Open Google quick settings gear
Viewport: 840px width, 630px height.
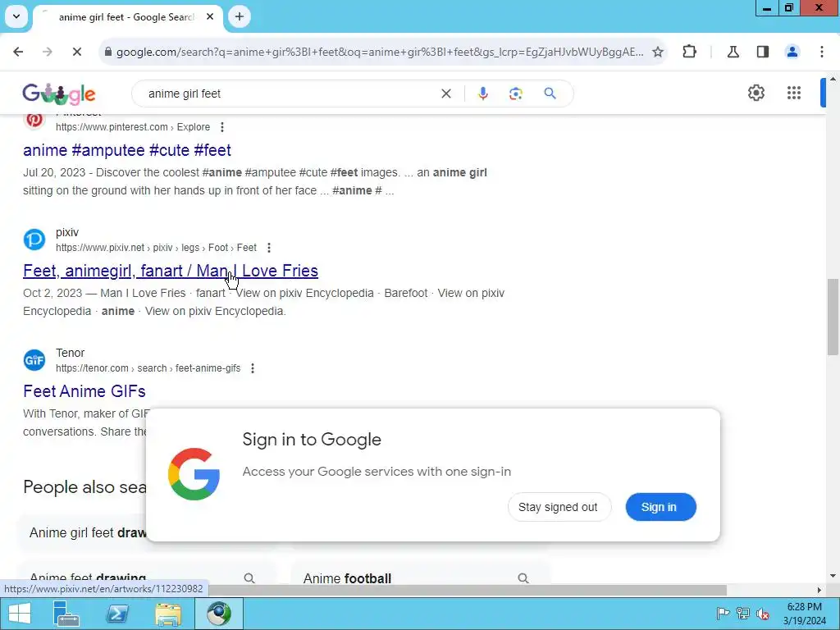pos(756,94)
